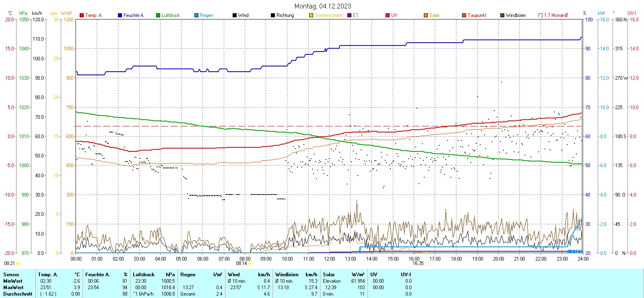Click the green Luftdruck legend square
Viewport: 644px width, 298px height.
click(158, 15)
